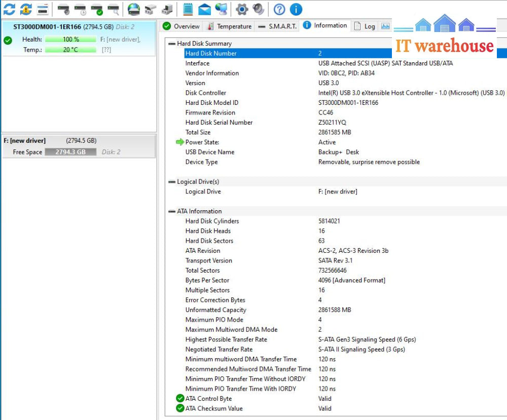Open the gear configuration icon
The height and width of the screenshot is (420, 507).
242,9
